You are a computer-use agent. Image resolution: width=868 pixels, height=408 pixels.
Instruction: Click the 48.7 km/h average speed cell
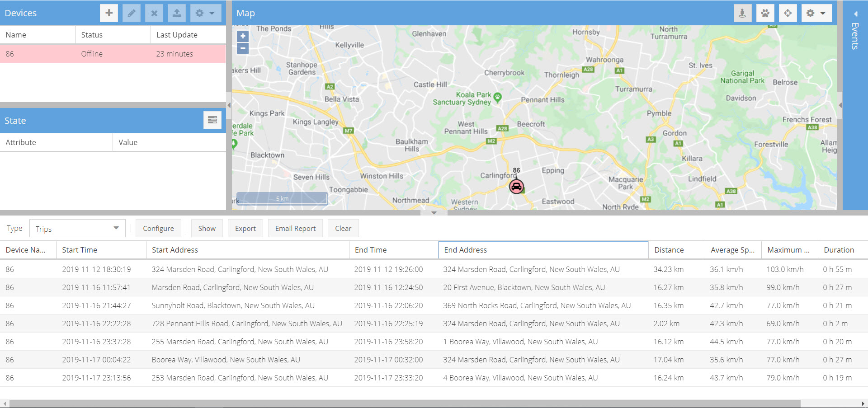pos(733,378)
